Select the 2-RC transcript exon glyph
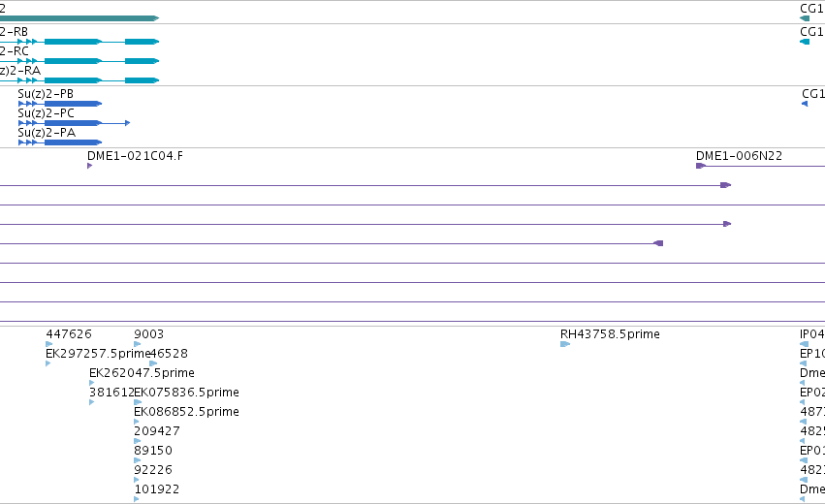This screenshot has height=504, width=825. click(x=79, y=61)
